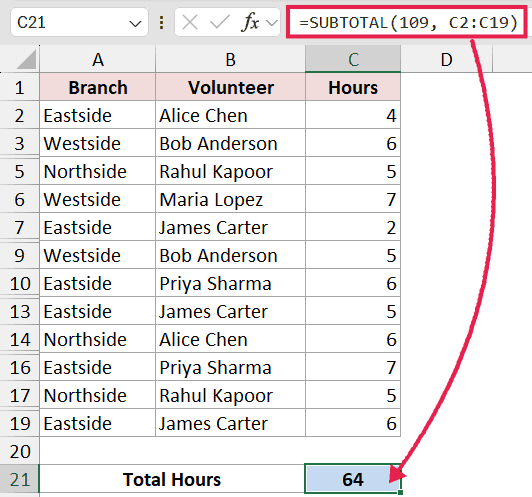Image resolution: width=532 pixels, height=497 pixels.
Task: Select column C header
Action: [353, 59]
